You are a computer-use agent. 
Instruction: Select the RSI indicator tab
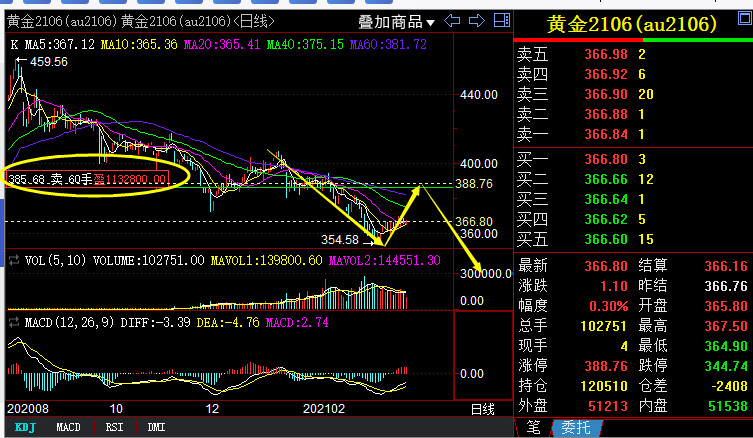[x=113, y=427]
